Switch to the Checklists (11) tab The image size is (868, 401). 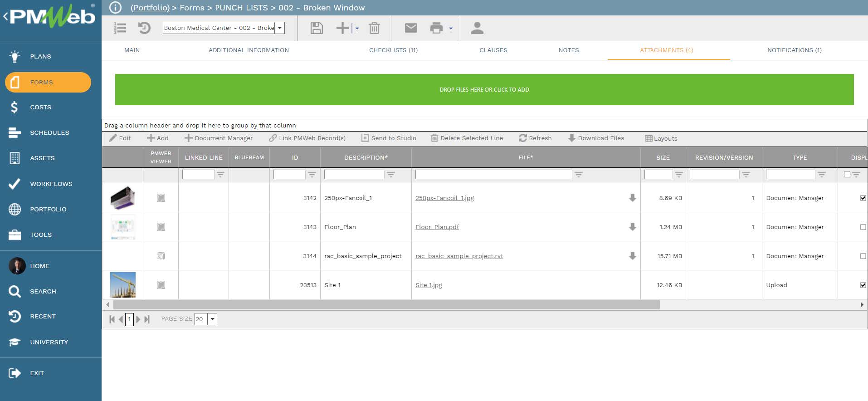[393, 50]
